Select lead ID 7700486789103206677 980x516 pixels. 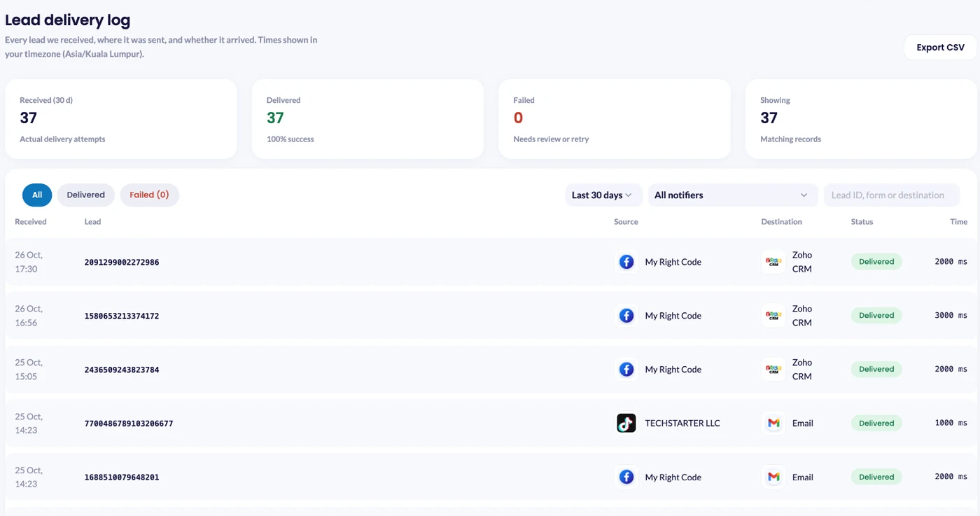129,424
